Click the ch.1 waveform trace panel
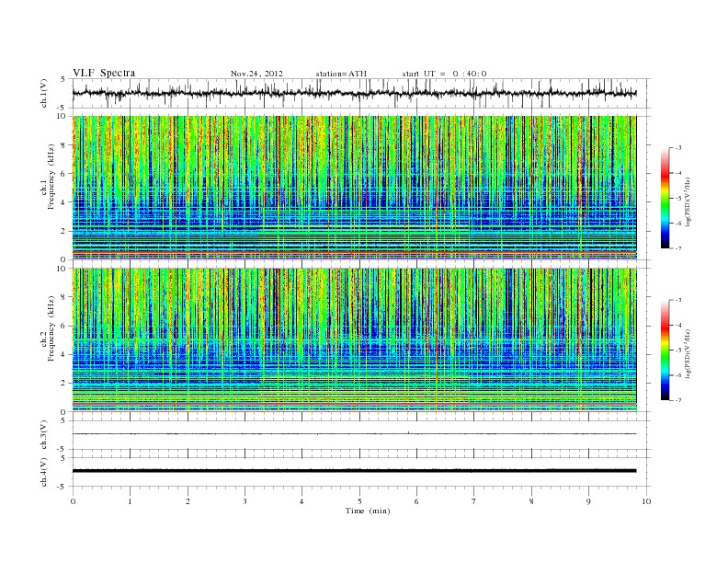The image size is (728, 563). point(361,93)
